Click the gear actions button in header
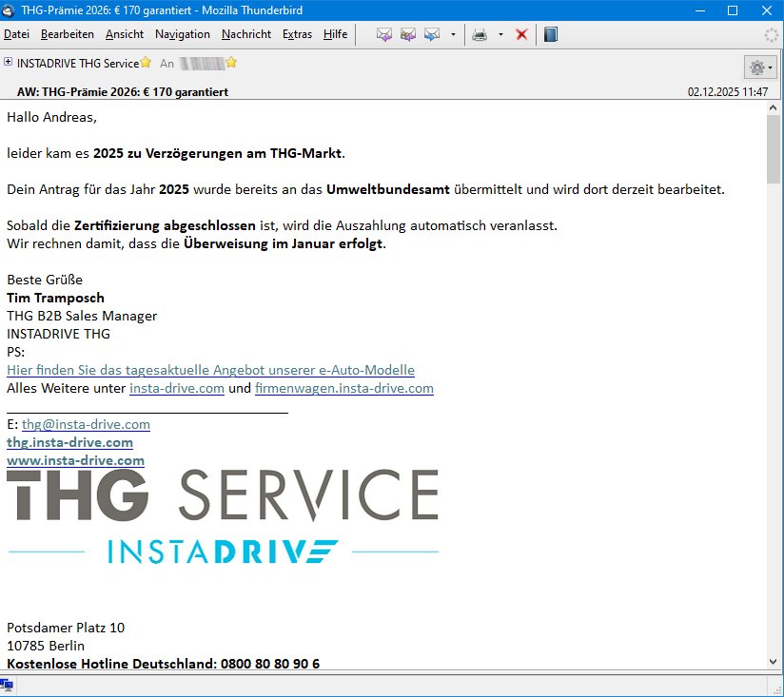Image resolution: width=784 pixels, height=697 pixels. [x=759, y=67]
